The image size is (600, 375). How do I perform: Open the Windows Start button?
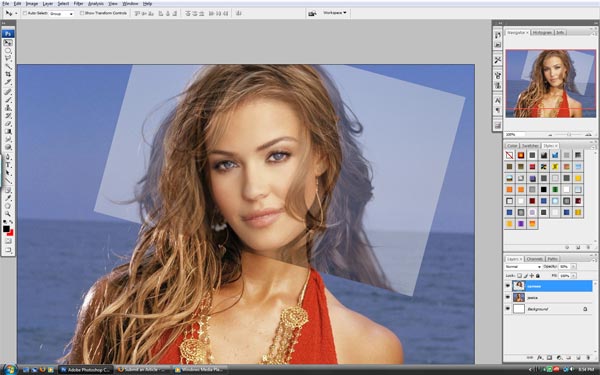tap(9, 369)
